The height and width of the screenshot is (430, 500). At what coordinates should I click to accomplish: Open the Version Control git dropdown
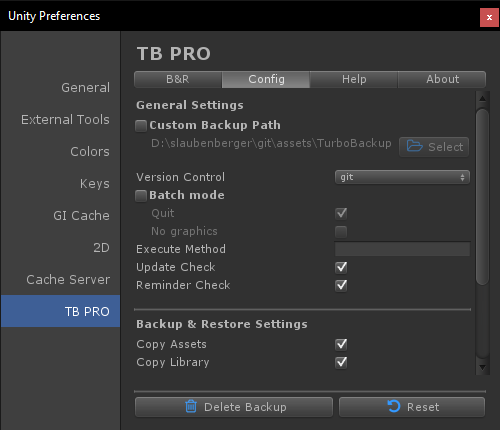coord(402,177)
